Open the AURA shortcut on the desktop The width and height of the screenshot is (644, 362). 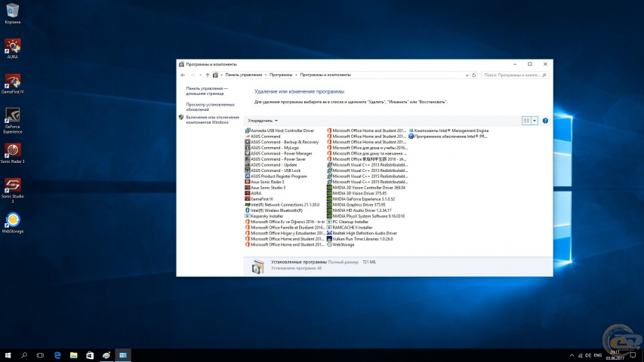pyautogui.click(x=12, y=48)
